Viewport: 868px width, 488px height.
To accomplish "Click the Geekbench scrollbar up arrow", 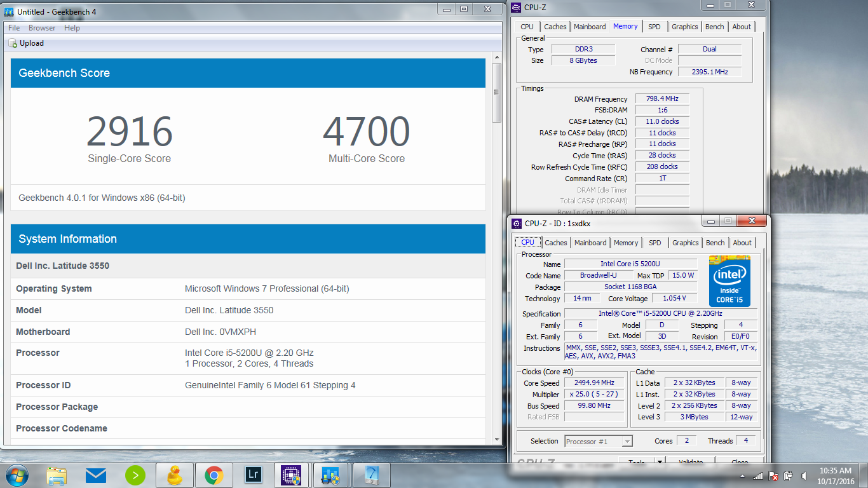I will (496, 58).
